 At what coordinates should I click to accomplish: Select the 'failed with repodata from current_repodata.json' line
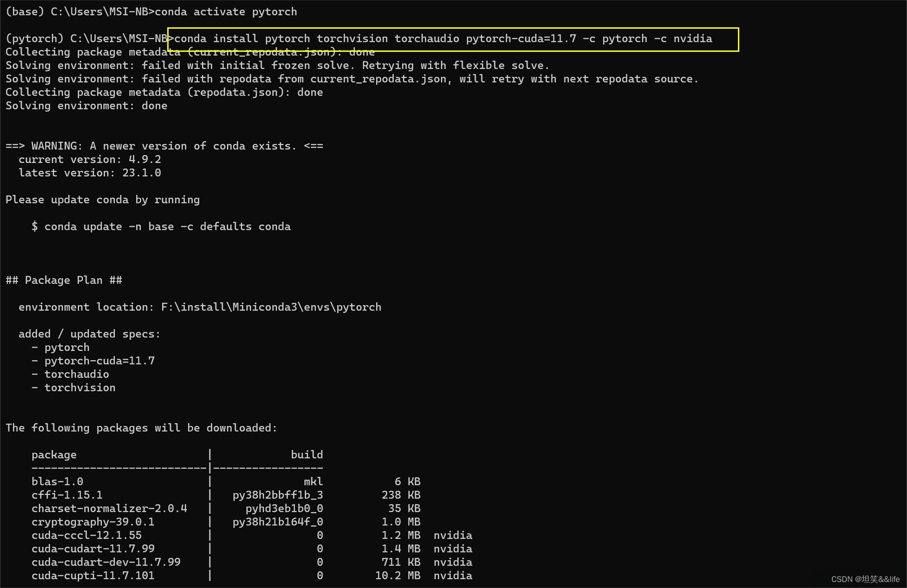coord(352,79)
